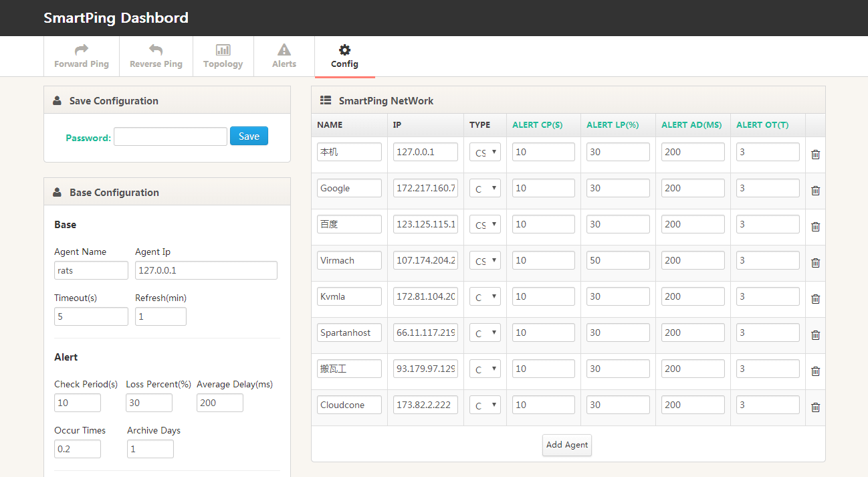The image size is (868, 477).
Task: Click the Alerts warning triangle icon
Action: tap(284, 50)
